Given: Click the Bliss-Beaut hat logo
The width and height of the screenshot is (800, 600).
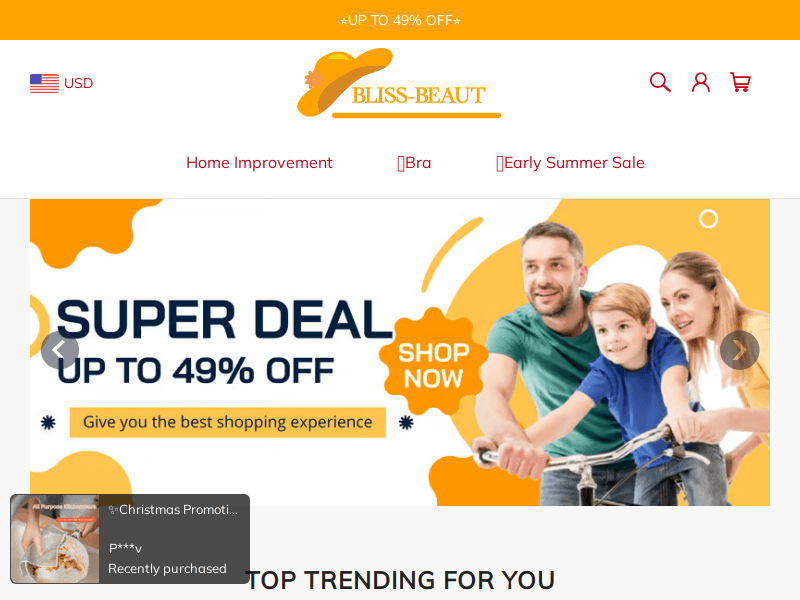Looking at the screenshot, I should tap(398, 83).
